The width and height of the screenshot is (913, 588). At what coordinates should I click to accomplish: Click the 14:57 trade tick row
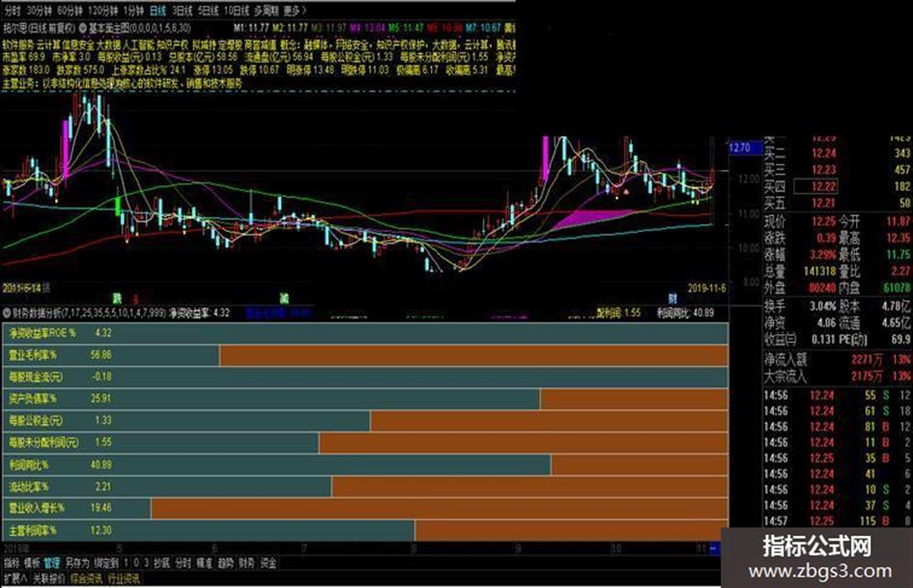(838, 521)
